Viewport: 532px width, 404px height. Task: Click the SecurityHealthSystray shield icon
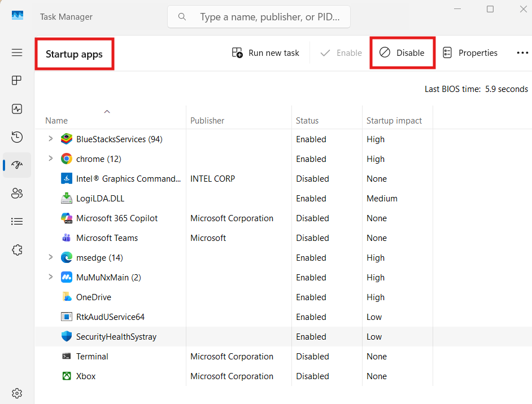pyautogui.click(x=67, y=336)
